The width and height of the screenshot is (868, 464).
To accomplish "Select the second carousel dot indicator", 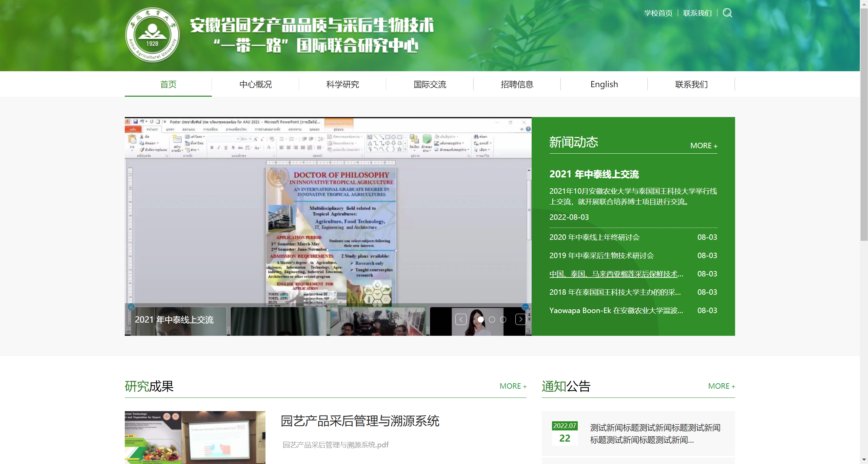I will 492,320.
